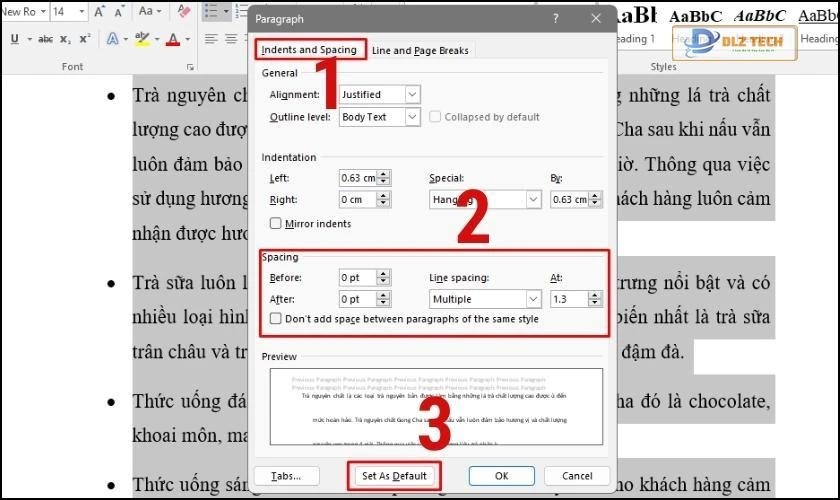Open the underline style dropdown arrow
The width and height of the screenshot is (840, 500).
[29, 39]
